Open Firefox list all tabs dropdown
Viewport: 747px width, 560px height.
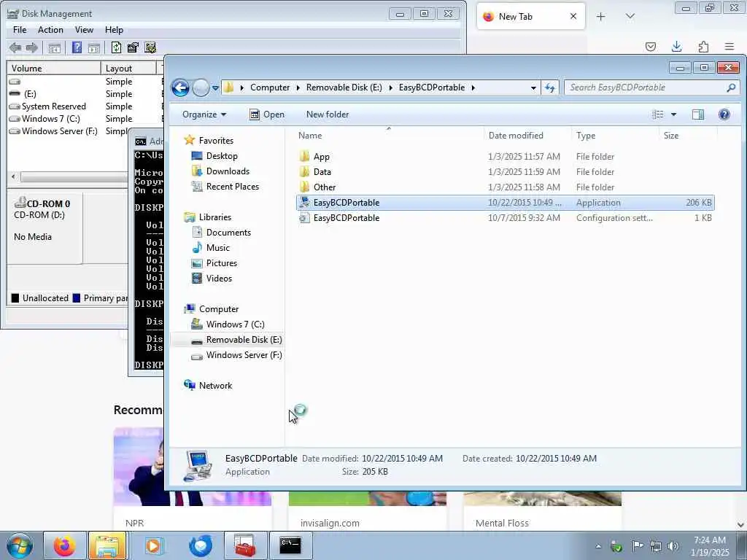point(630,17)
